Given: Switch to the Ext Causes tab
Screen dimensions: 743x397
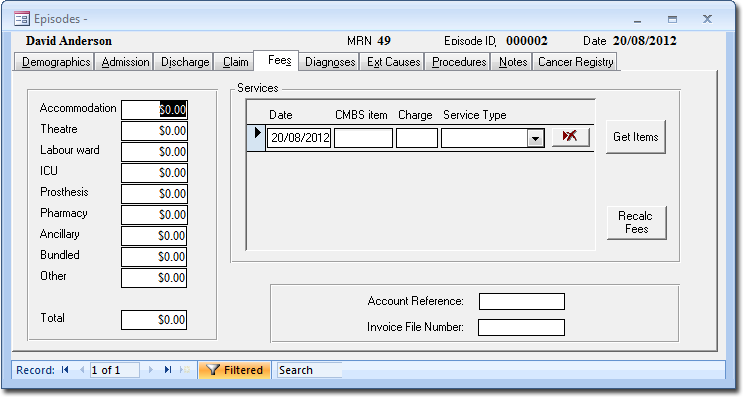Looking at the screenshot, I should tap(393, 62).
